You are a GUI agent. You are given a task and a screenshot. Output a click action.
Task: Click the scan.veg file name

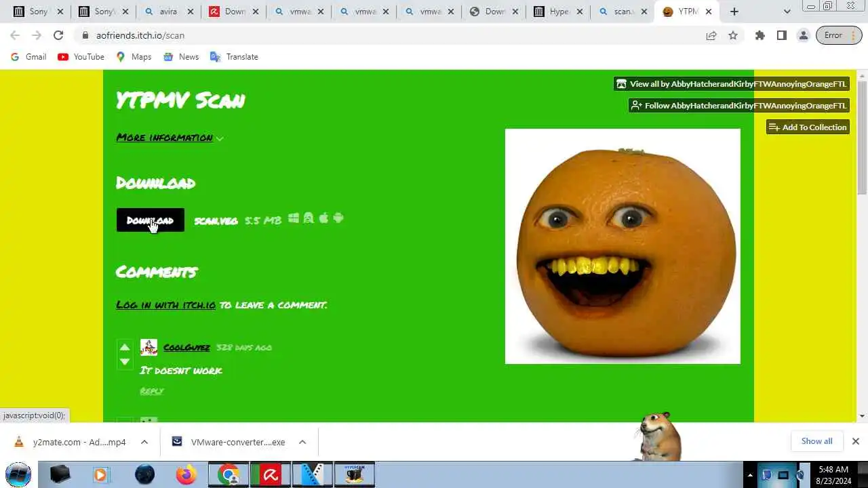216,221
